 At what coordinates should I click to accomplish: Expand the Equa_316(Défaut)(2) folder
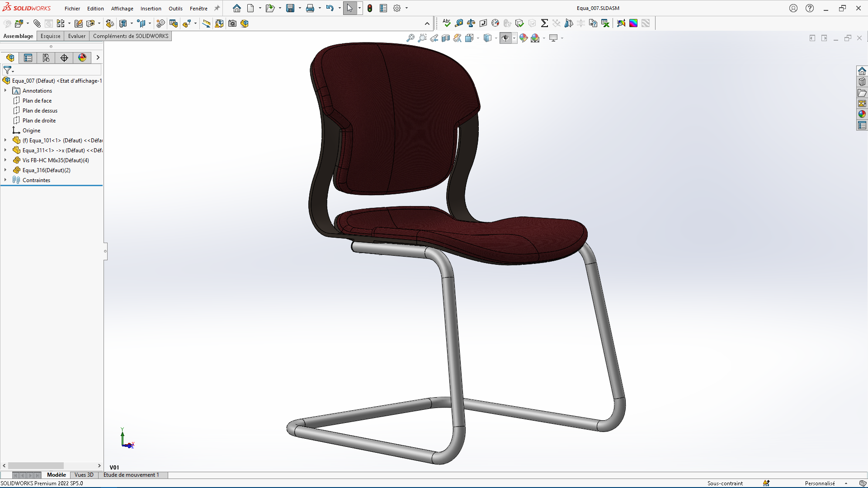[x=5, y=170]
